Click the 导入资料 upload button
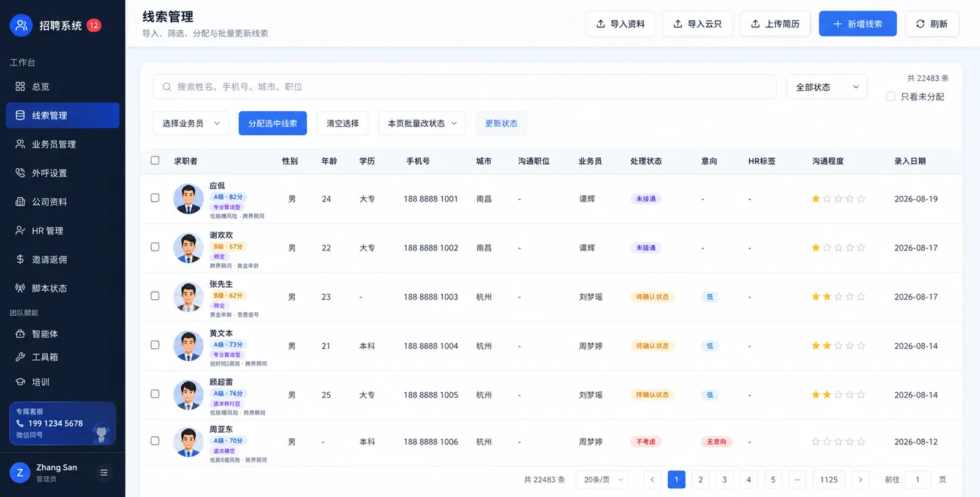The image size is (980, 497). pos(620,24)
